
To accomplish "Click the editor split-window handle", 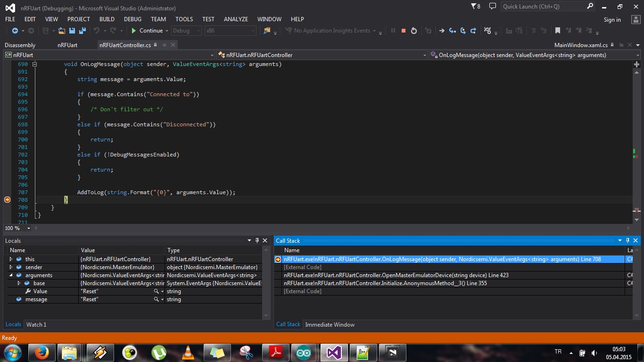I will tap(636, 64).
